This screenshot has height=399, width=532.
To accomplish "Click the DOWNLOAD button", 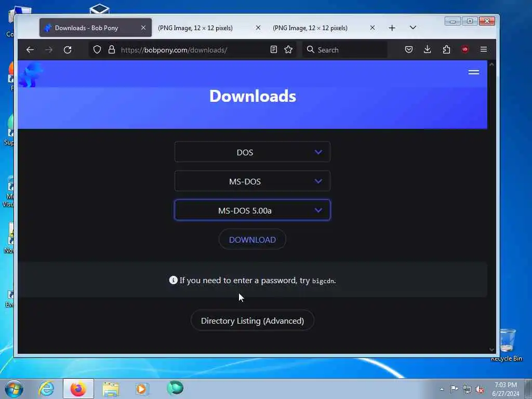I will point(252,240).
